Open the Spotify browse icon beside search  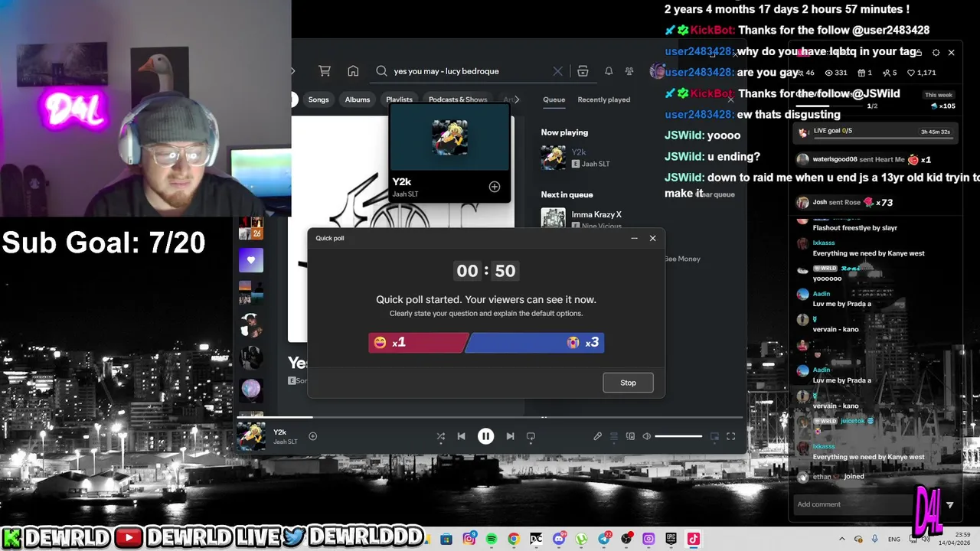(583, 71)
